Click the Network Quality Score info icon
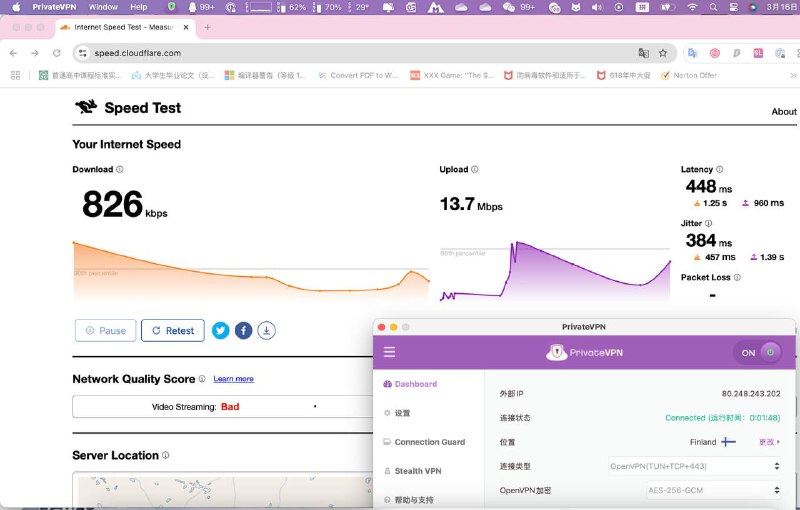 [202, 379]
